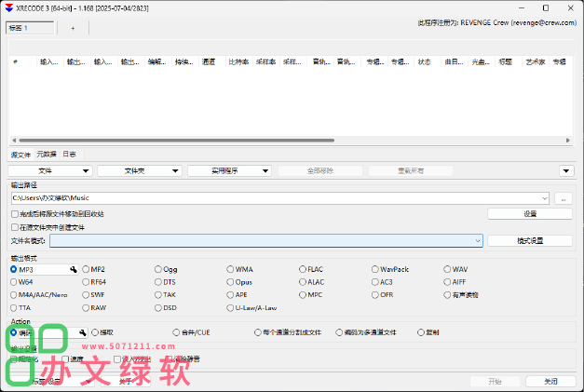This screenshot has width=584, height=392.
Task: Switch to the 元数据 tab
Action: click(47, 155)
